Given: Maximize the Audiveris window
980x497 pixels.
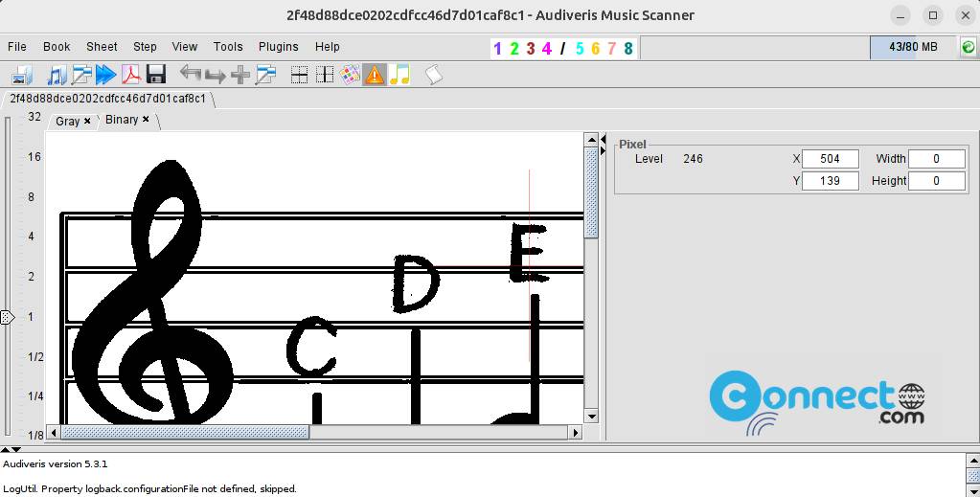Looking at the screenshot, I should (x=933, y=15).
